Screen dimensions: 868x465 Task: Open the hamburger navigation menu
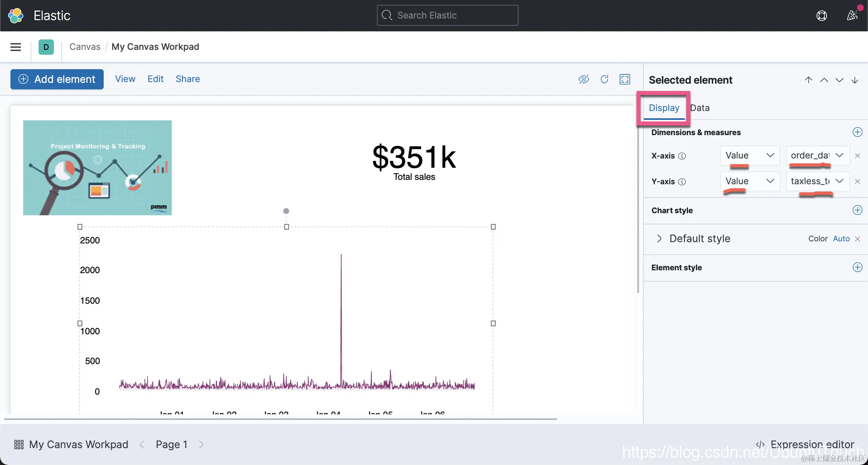click(16, 47)
